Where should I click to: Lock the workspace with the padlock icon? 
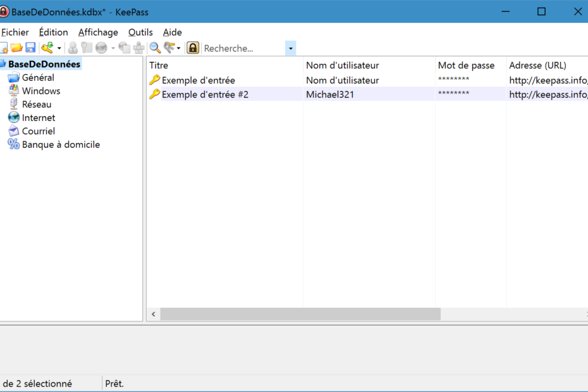point(193,48)
